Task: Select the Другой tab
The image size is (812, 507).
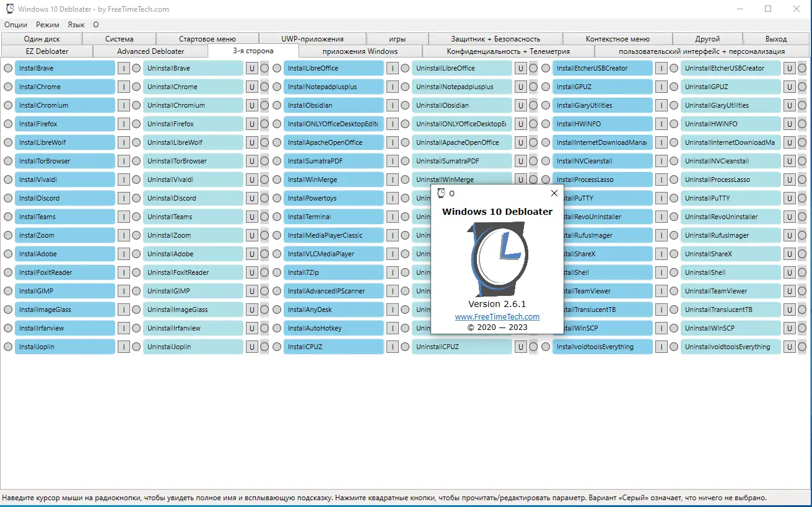Action: click(x=707, y=39)
